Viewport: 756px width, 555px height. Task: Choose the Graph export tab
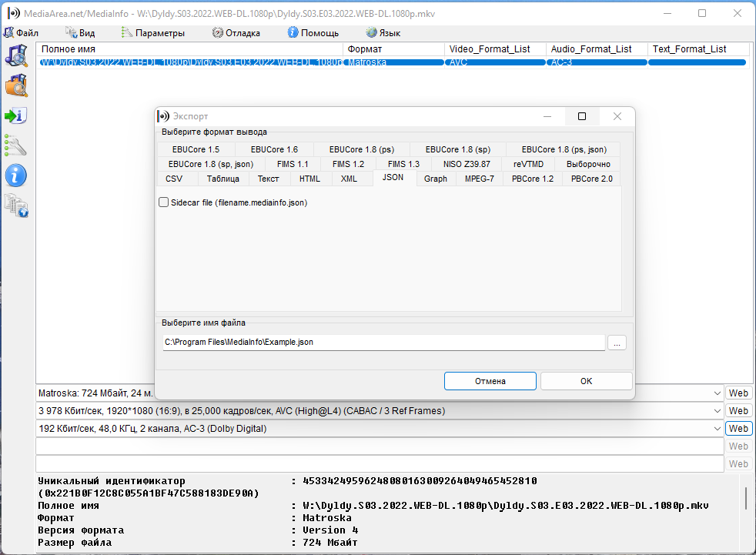pos(436,179)
